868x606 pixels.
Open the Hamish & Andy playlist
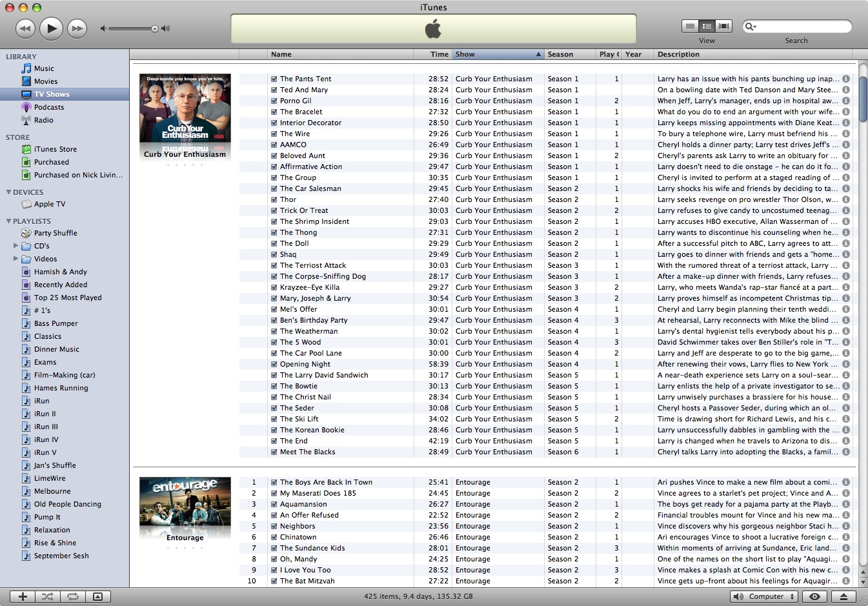pyautogui.click(x=61, y=272)
